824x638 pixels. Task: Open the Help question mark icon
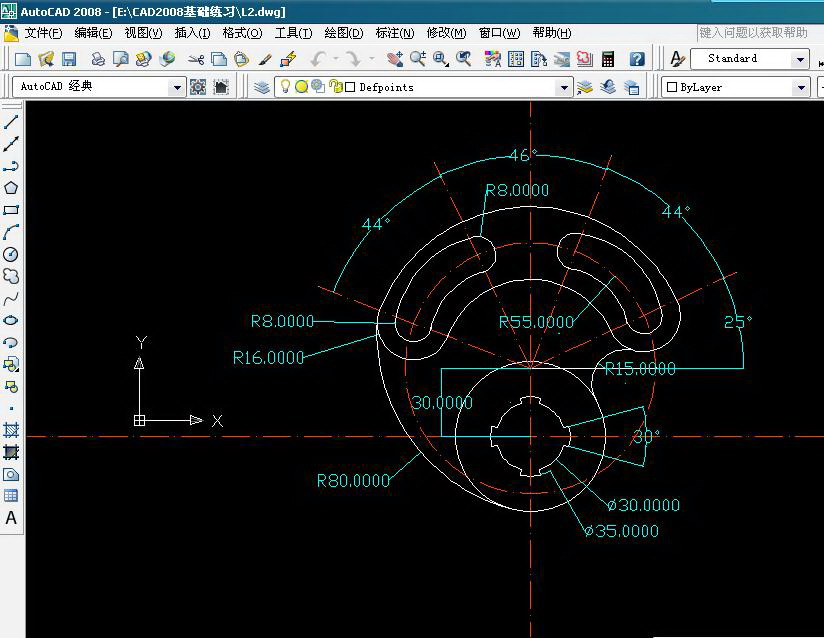[637, 59]
